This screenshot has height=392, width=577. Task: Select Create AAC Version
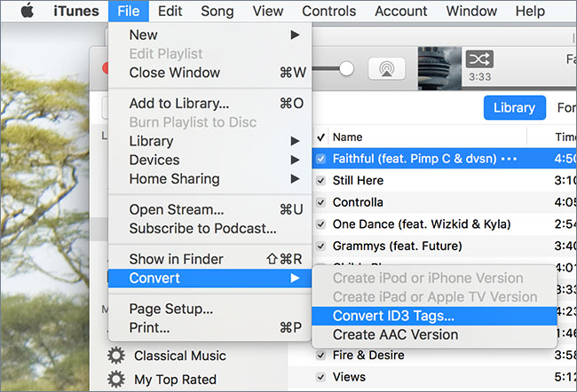point(434,334)
